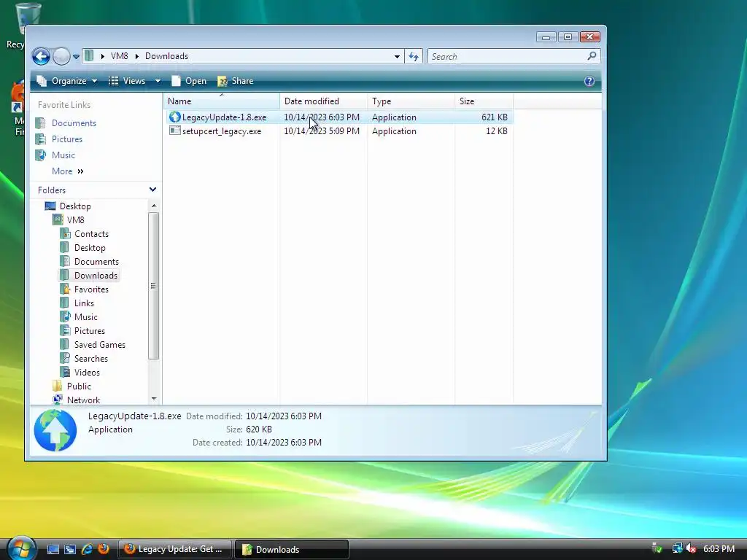Viewport: 747px width, 560px height.
Task: Select Downloads folder in the tree
Action: (96, 275)
